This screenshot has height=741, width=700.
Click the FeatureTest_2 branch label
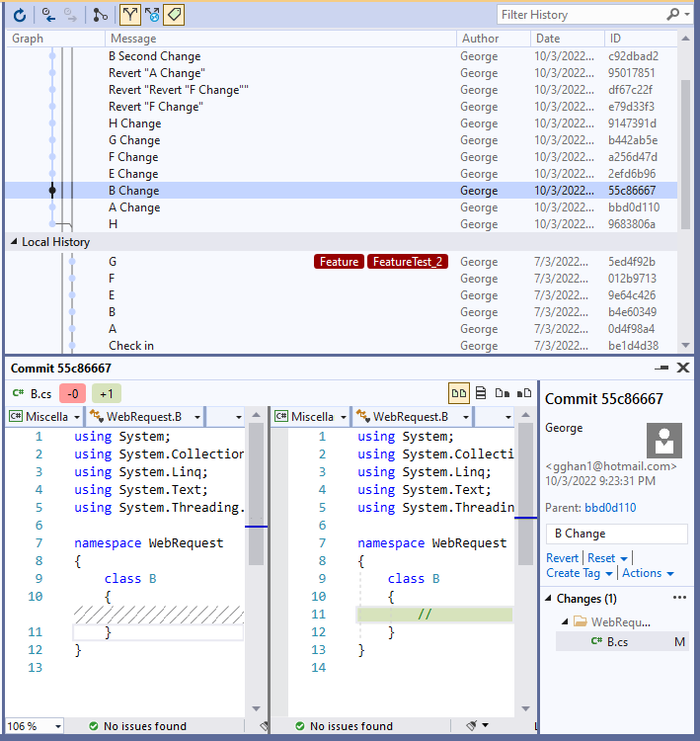click(407, 262)
